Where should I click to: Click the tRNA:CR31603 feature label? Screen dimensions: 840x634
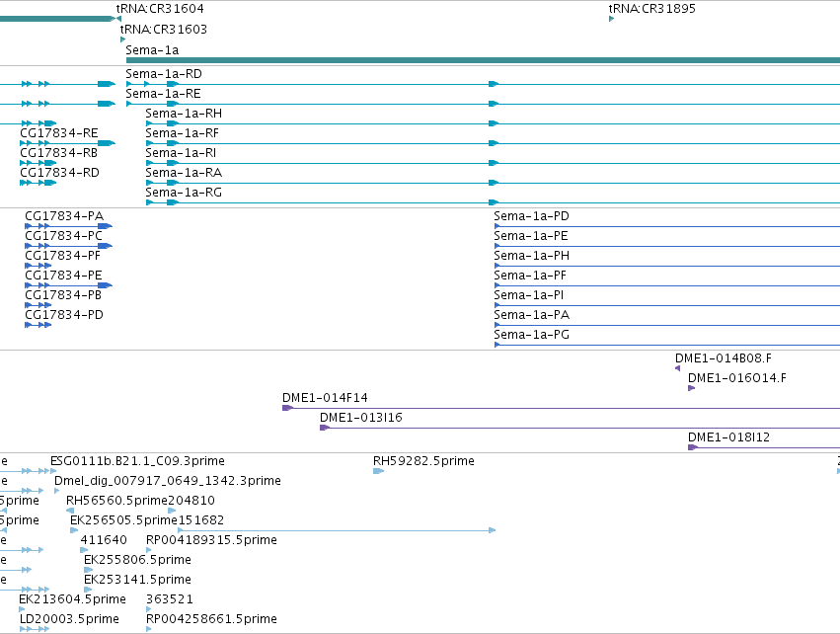[164, 30]
